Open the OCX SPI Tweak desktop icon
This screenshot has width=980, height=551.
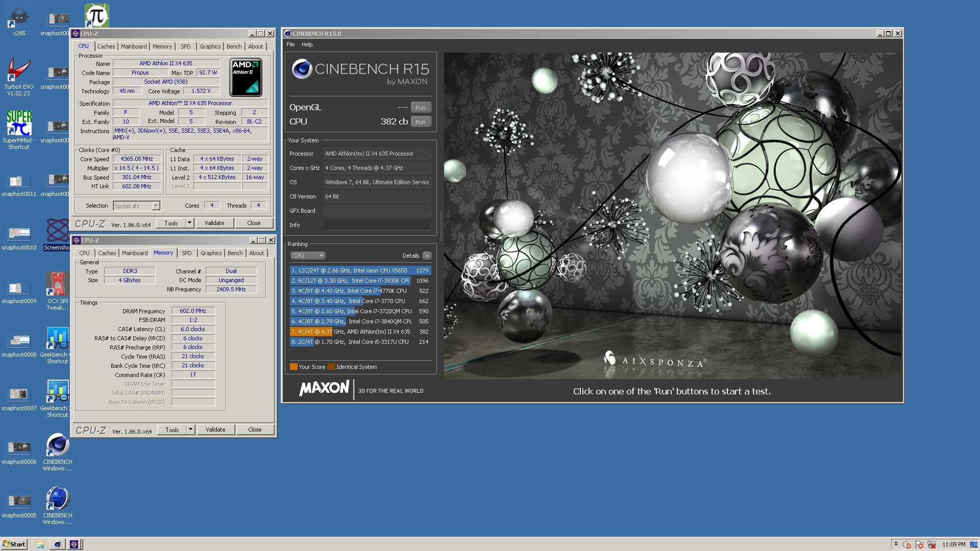57,290
